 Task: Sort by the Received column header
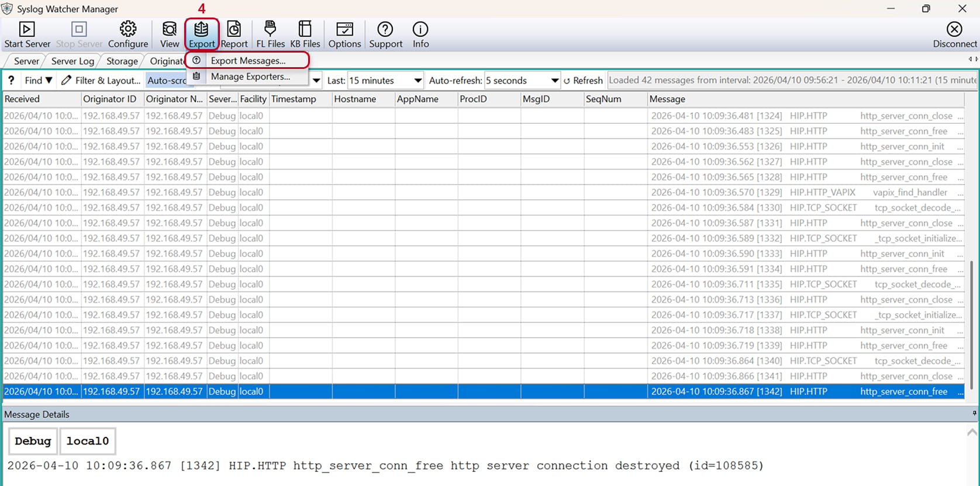tap(42, 99)
